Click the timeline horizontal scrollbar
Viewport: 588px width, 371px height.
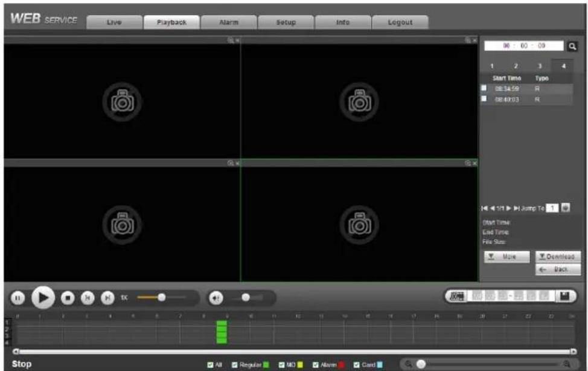(x=295, y=352)
